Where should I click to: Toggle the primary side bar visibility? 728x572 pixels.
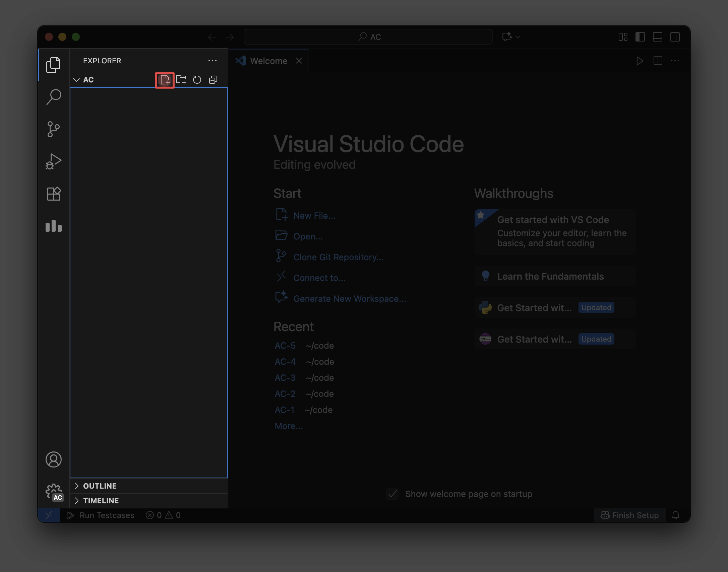click(640, 37)
